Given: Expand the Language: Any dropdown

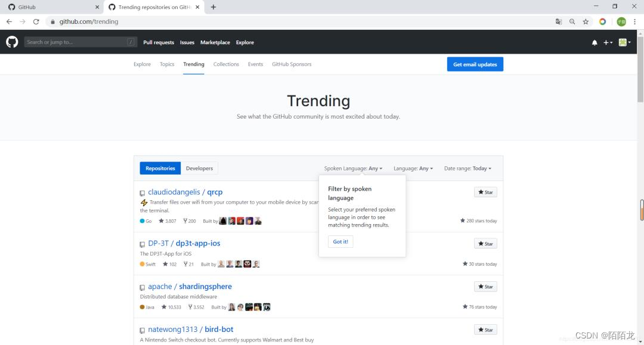Looking at the screenshot, I should (413, 168).
